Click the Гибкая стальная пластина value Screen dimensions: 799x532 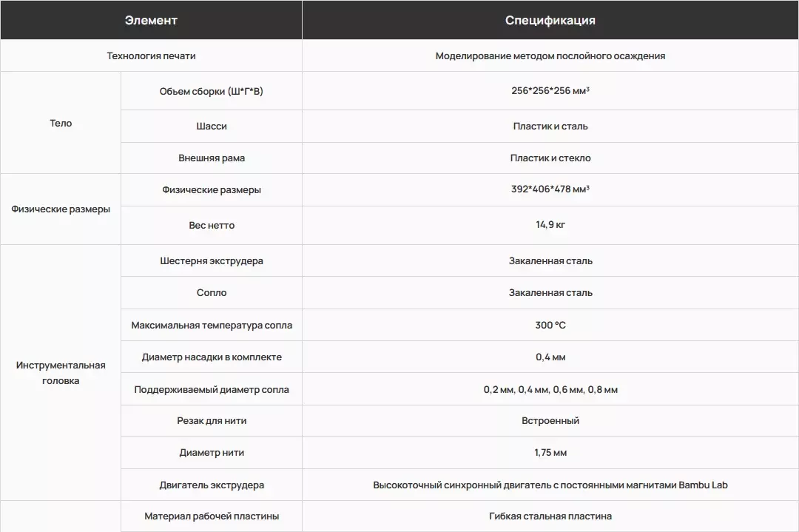click(x=550, y=516)
